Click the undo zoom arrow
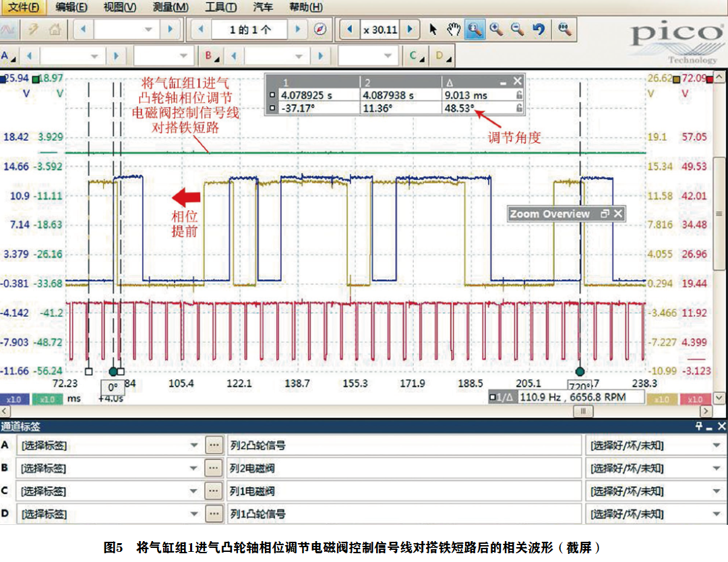This screenshot has width=728, height=562. tap(539, 29)
